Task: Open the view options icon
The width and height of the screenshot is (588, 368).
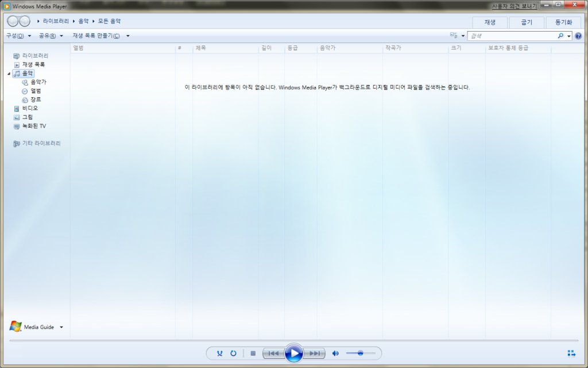Action: click(x=454, y=35)
